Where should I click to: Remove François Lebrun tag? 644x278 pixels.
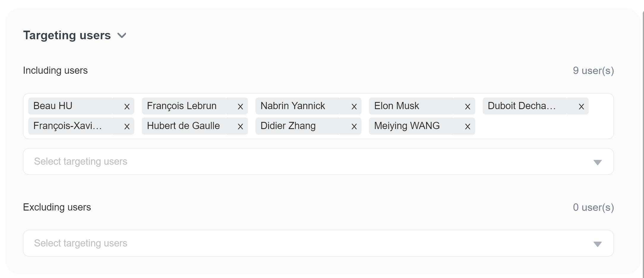(x=240, y=106)
